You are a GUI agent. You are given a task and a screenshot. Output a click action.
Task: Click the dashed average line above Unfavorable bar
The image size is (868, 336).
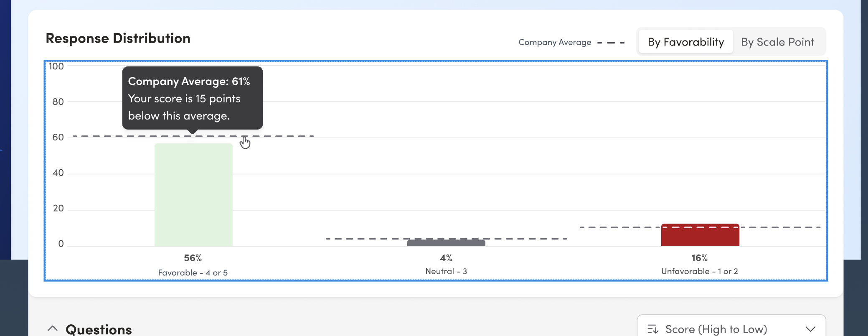pyautogui.click(x=700, y=227)
